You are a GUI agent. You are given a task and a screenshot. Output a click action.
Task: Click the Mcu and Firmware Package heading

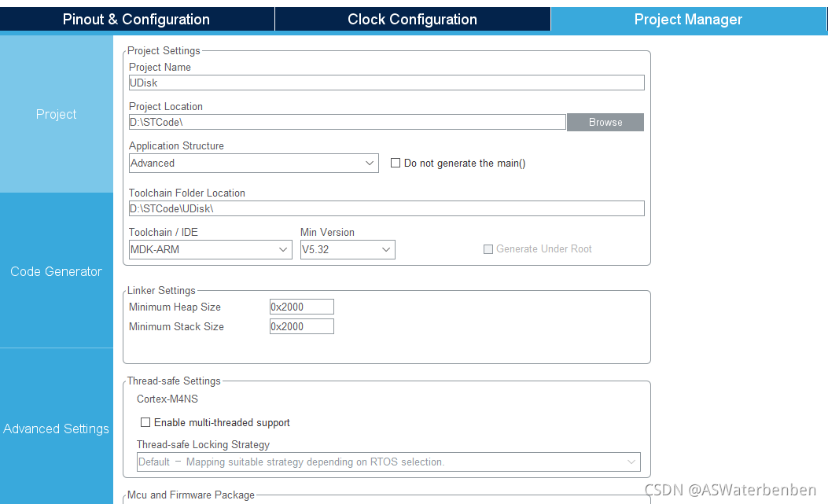click(190, 495)
